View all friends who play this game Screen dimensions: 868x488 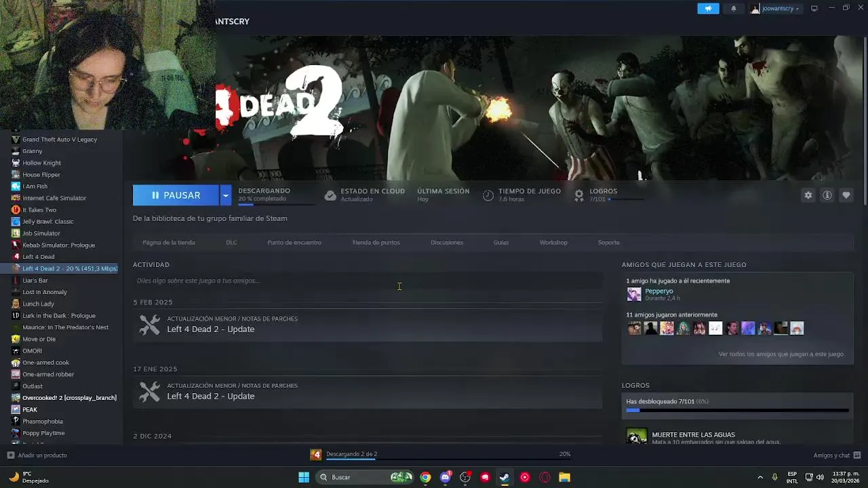[781, 354]
